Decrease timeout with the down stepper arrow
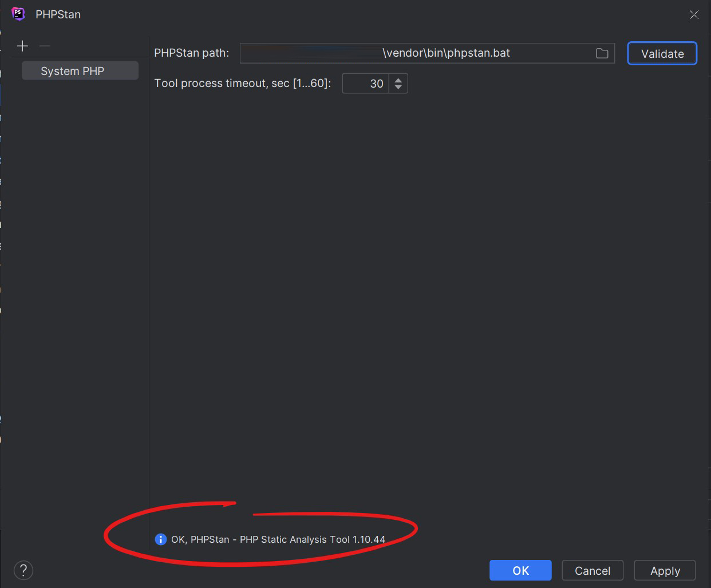The image size is (711, 588). click(398, 88)
